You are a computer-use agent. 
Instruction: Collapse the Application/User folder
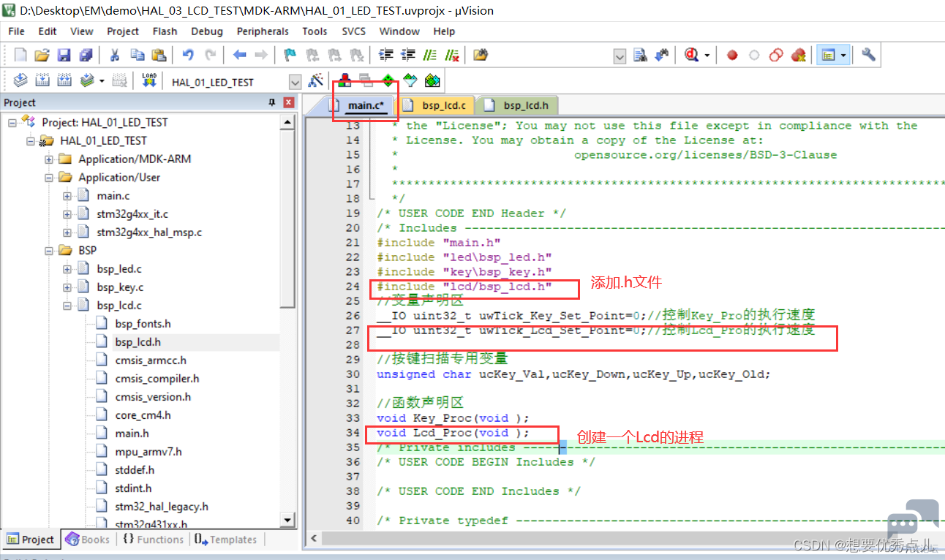pos(48,177)
